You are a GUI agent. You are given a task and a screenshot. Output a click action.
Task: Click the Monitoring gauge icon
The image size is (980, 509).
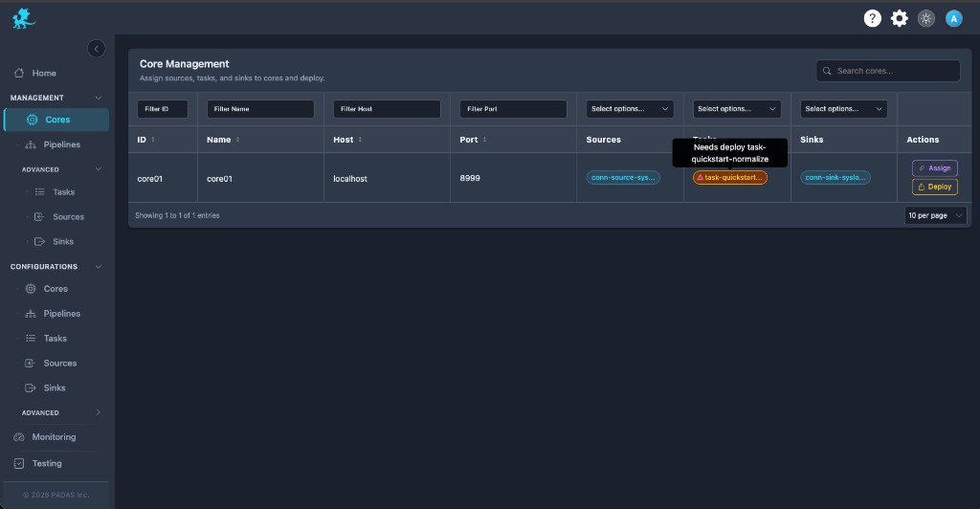click(x=19, y=437)
